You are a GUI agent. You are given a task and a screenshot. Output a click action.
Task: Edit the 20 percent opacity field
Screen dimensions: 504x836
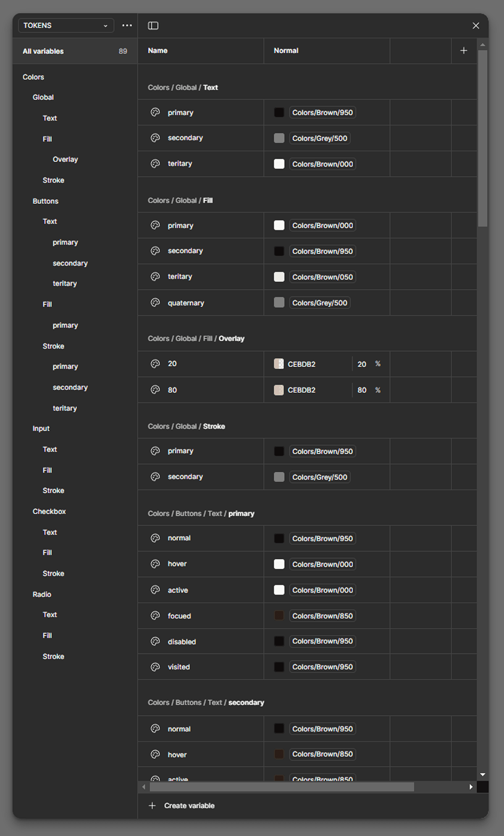coord(362,364)
